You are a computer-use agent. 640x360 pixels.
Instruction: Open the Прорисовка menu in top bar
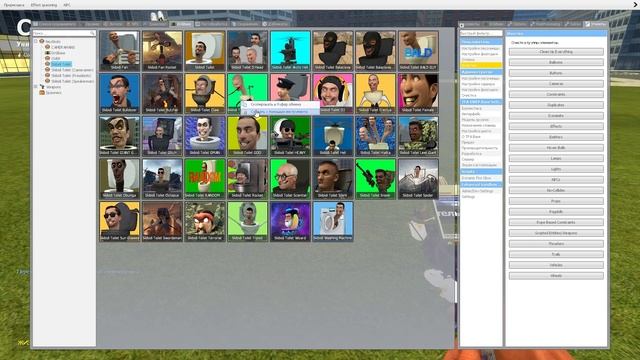(x=14, y=5)
